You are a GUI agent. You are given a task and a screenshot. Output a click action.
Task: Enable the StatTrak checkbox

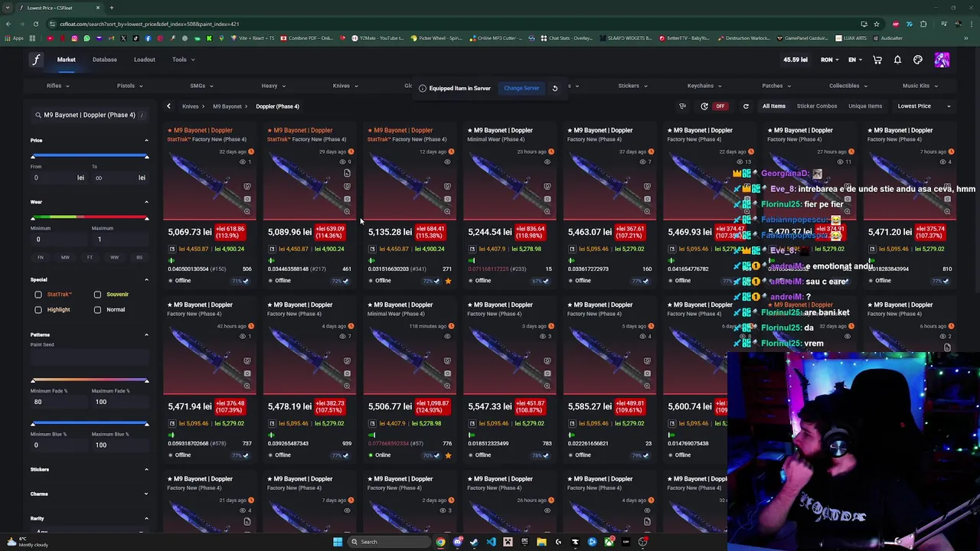tap(38, 295)
